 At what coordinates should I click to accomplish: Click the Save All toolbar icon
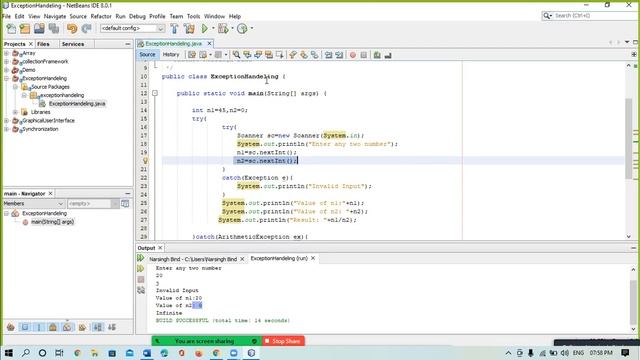(x=54, y=28)
